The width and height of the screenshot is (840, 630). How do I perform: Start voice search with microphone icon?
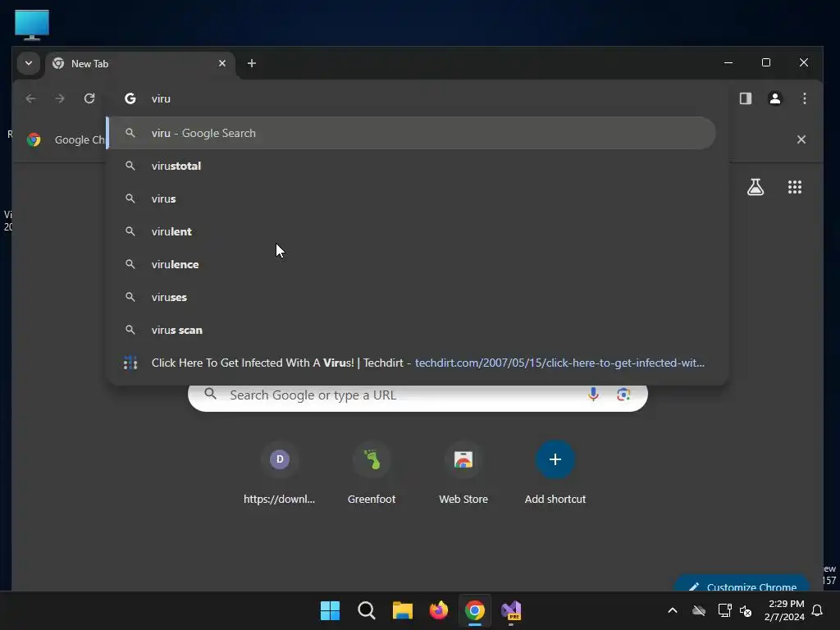click(x=593, y=395)
